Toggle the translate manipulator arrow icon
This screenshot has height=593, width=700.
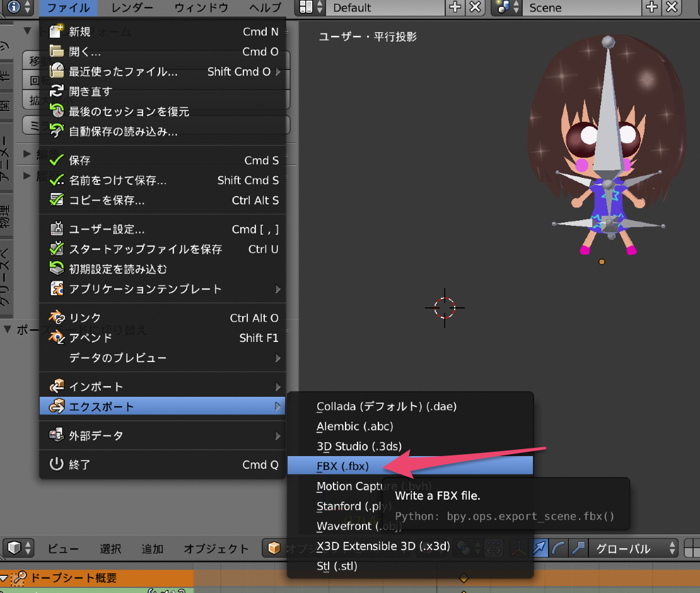539,548
